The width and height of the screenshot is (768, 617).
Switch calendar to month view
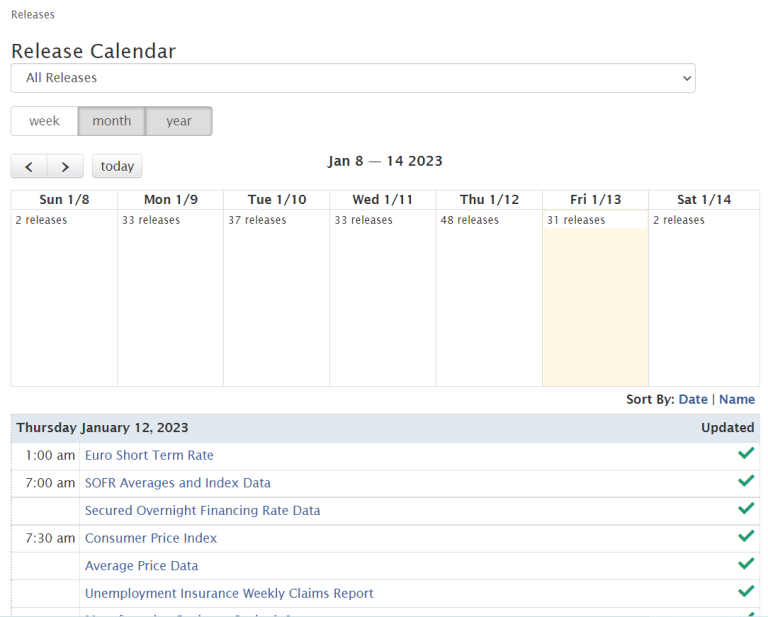point(112,121)
